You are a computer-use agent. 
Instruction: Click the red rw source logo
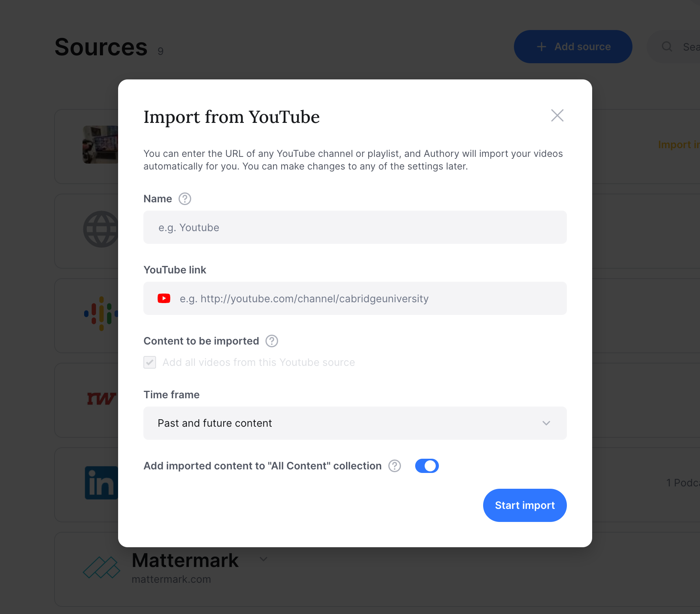pos(102,398)
